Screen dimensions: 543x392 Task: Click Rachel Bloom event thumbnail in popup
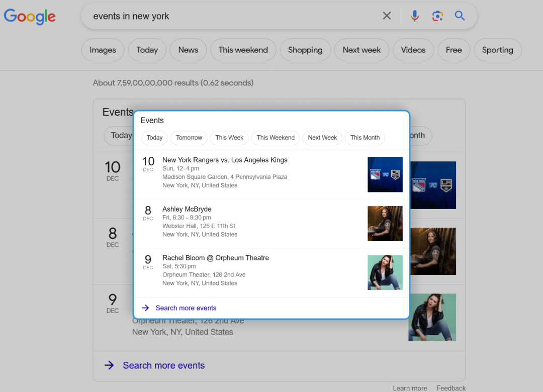click(385, 272)
